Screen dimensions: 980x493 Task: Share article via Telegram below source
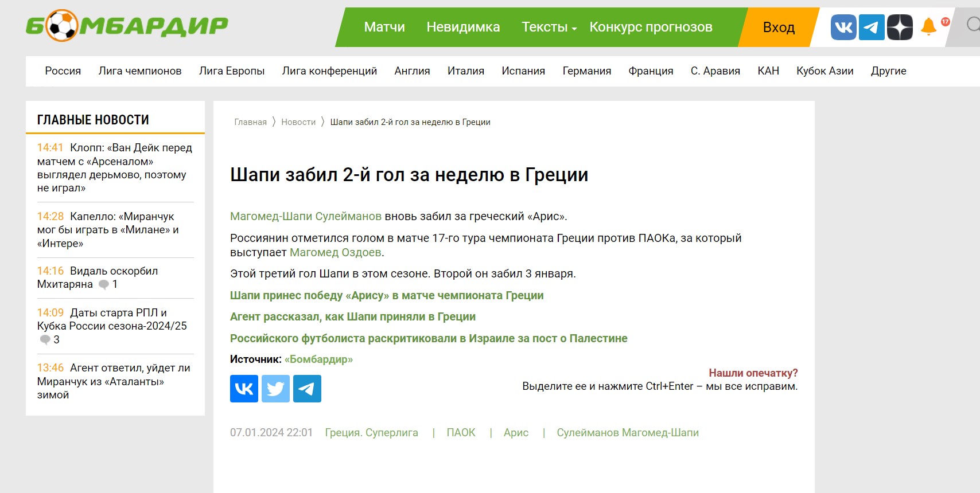307,389
